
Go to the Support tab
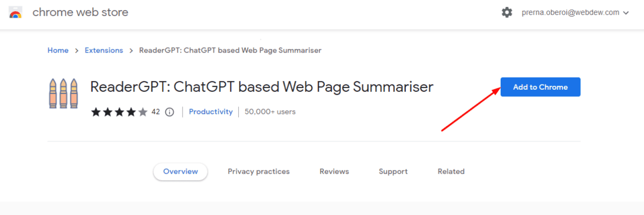(393, 171)
